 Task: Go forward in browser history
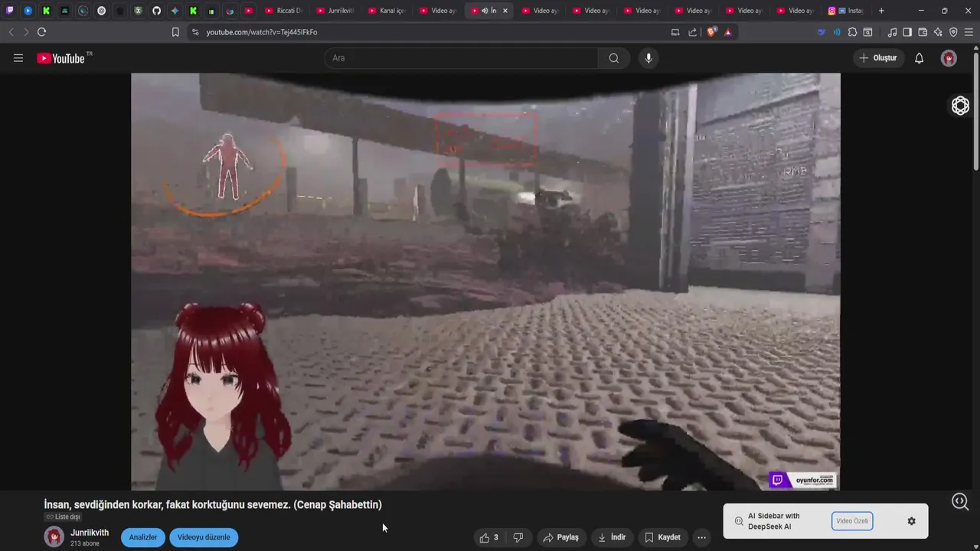[x=26, y=32]
